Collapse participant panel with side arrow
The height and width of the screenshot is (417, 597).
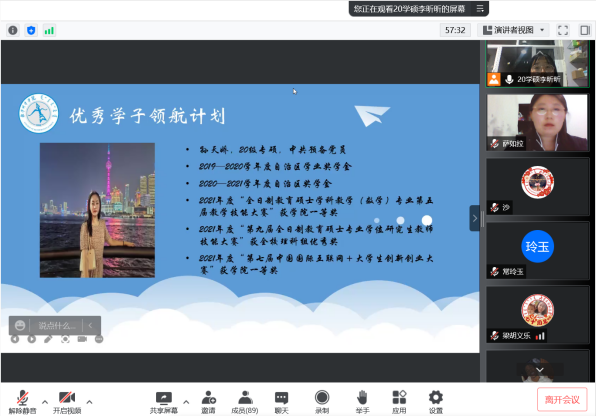(474, 218)
